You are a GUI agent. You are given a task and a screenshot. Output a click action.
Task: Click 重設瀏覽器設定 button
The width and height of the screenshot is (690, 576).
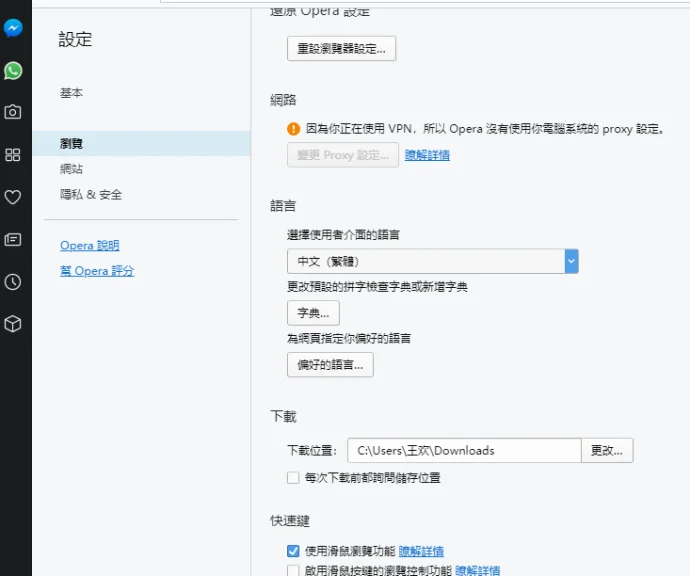pyautogui.click(x=341, y=48)
